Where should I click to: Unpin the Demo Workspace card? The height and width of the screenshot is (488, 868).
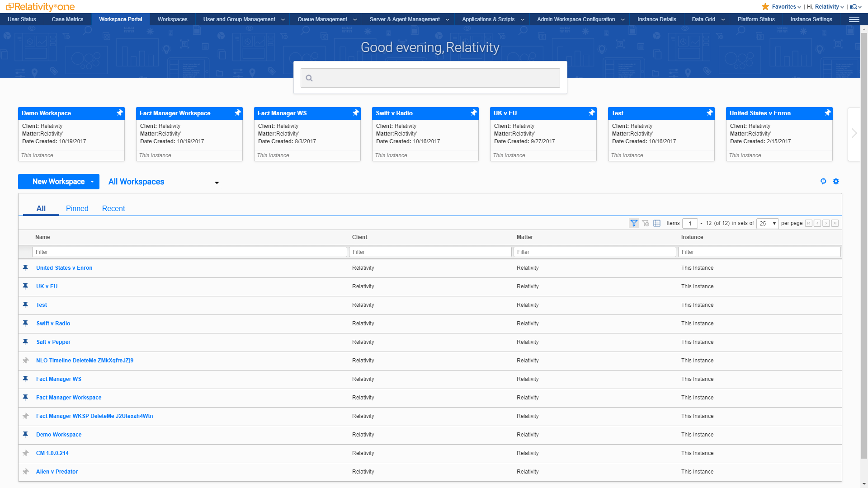[120, 113]
